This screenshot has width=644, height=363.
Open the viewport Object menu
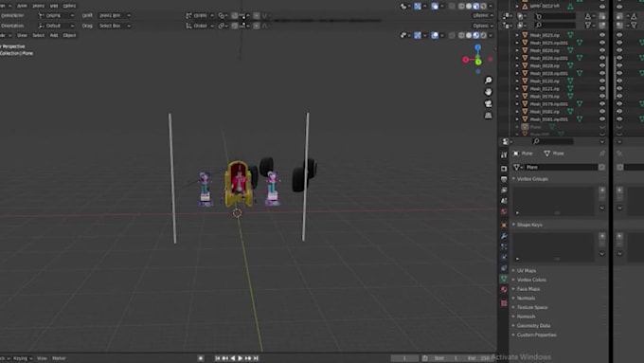click(69, 35)
